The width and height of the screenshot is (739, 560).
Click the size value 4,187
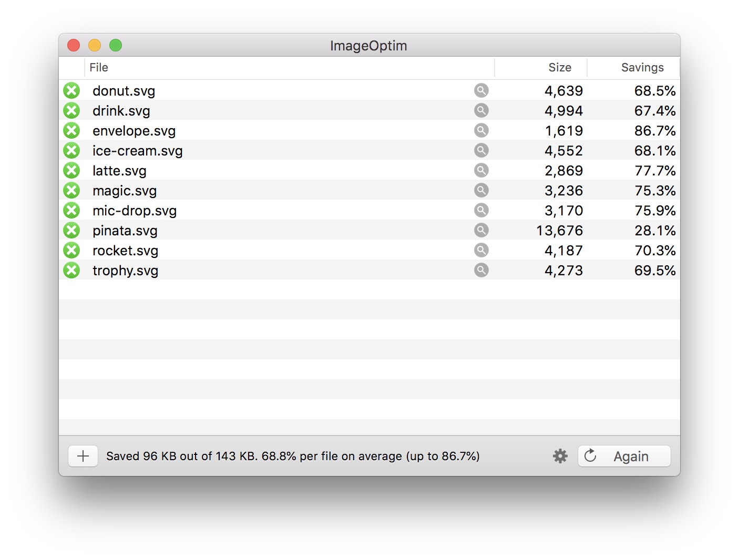pos(564,251)
